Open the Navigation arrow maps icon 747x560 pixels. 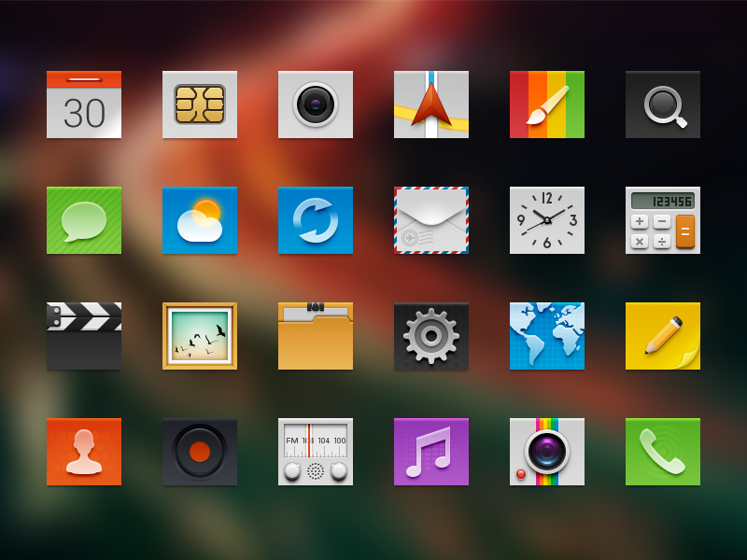(x=431, y=105)
